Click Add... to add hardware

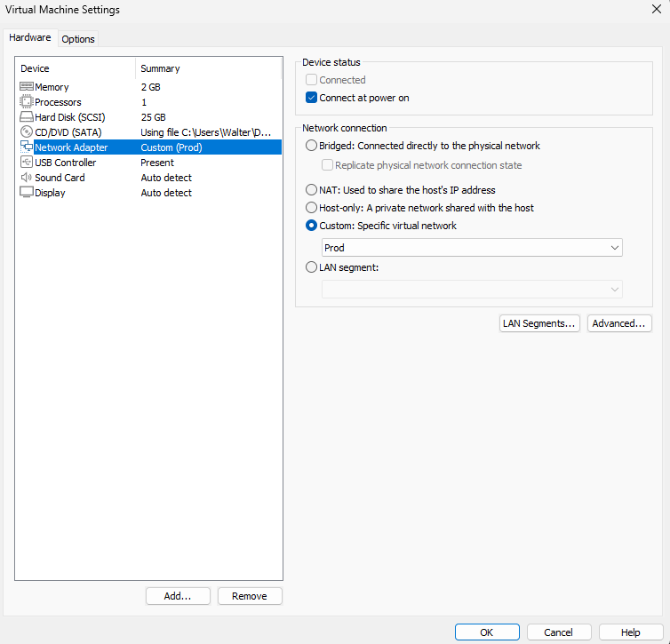point(178,596)
